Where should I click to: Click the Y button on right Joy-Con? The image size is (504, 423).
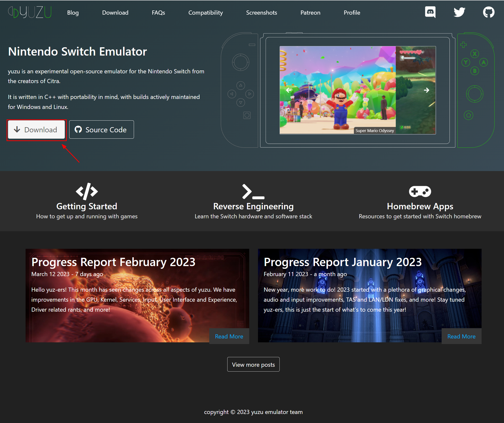click(466, 62)
